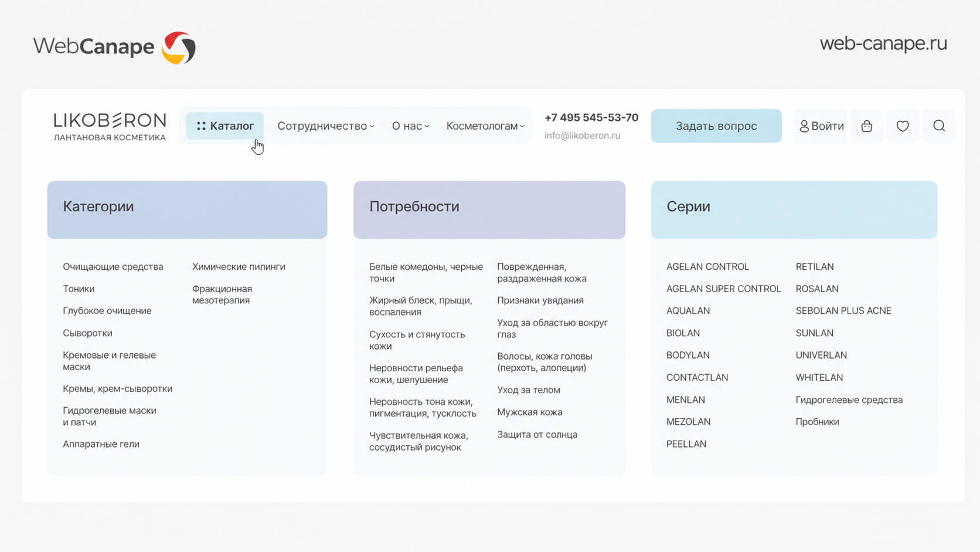Open the Серии section header
Screen dimensions: 980x552
click(794, 209)
